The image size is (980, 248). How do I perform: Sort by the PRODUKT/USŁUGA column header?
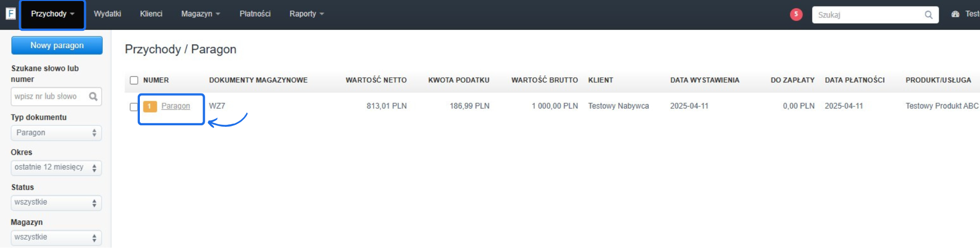click(938, 80)
